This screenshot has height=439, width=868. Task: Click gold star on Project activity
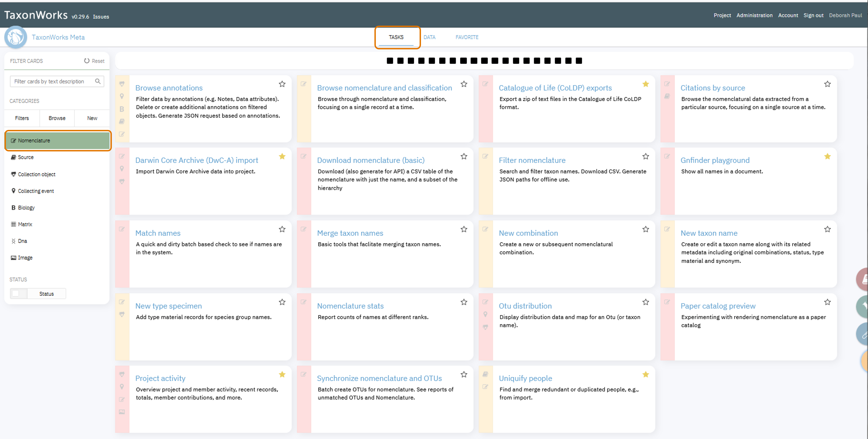point(282,374)
